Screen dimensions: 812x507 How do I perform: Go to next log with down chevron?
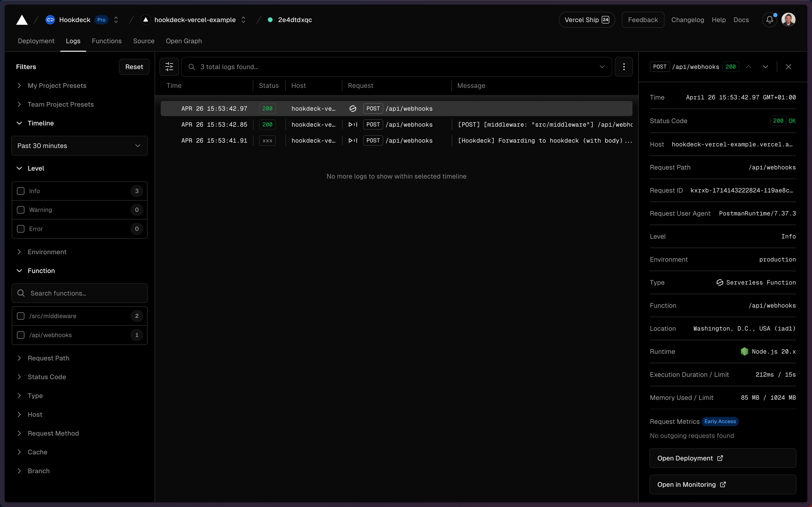coord(765,67)
